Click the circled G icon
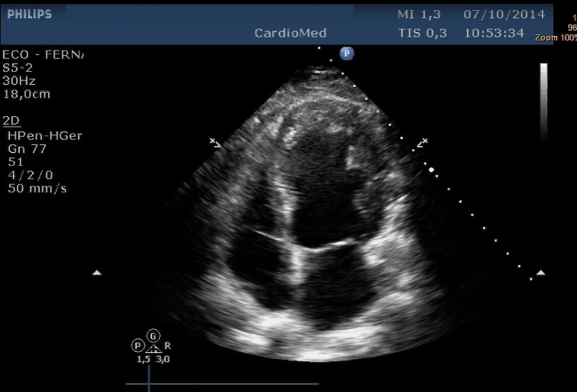The width and height of the screenshot is (577, 392). pos(153,336)
